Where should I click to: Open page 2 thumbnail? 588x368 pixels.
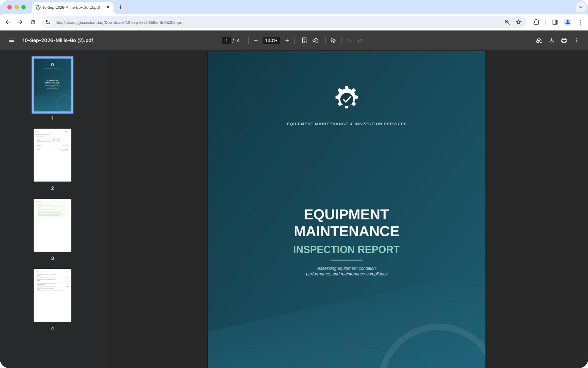52,155
